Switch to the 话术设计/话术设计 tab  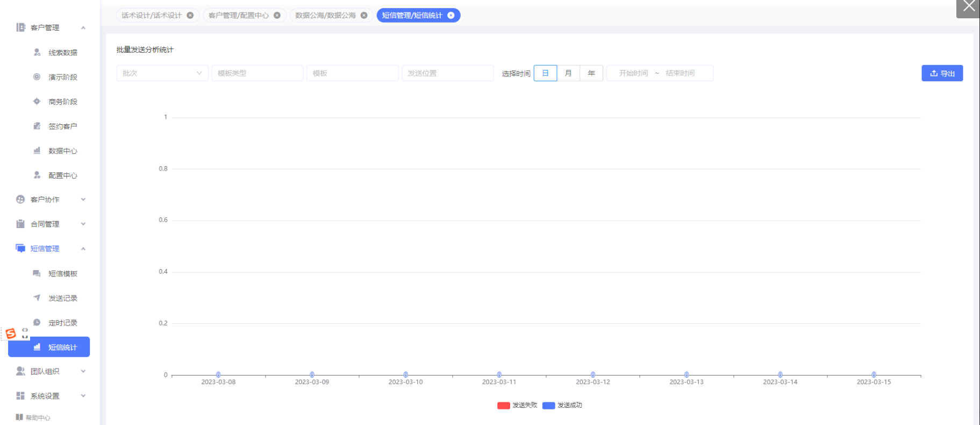pyautogui.click(x=152, y=16)
